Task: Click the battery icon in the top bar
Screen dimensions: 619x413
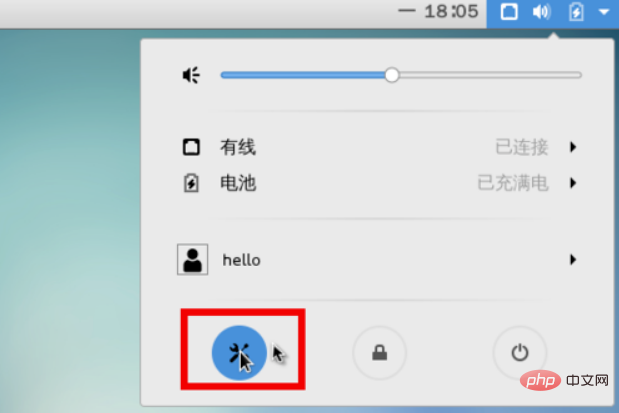Action: [576, 12]
